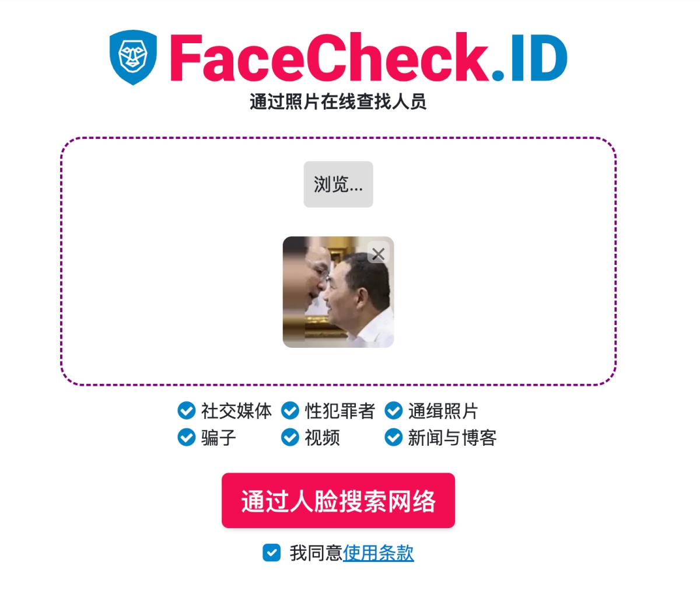
Task: Click the 浏览... browse button
Action: pyautogui.click(x=338, y=184)
